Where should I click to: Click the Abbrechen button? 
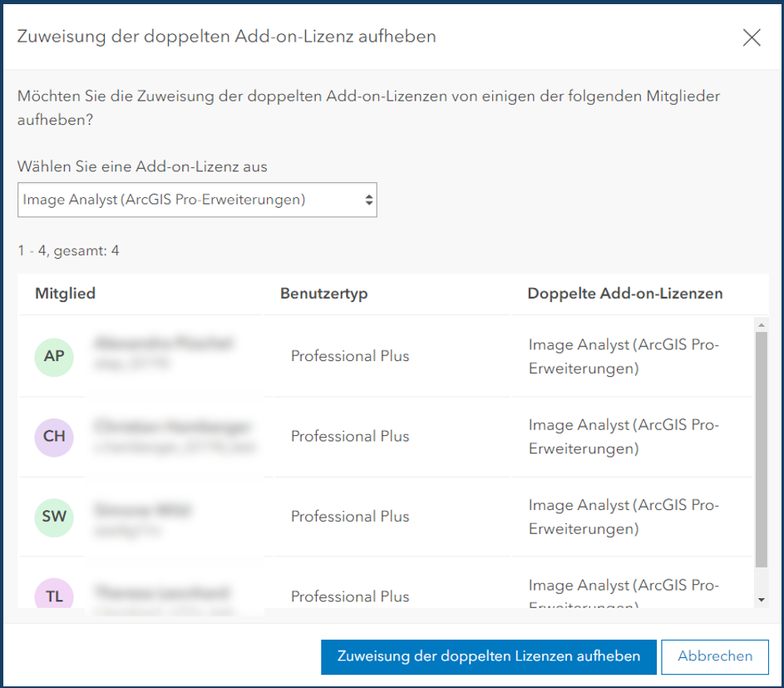point(714,656)
